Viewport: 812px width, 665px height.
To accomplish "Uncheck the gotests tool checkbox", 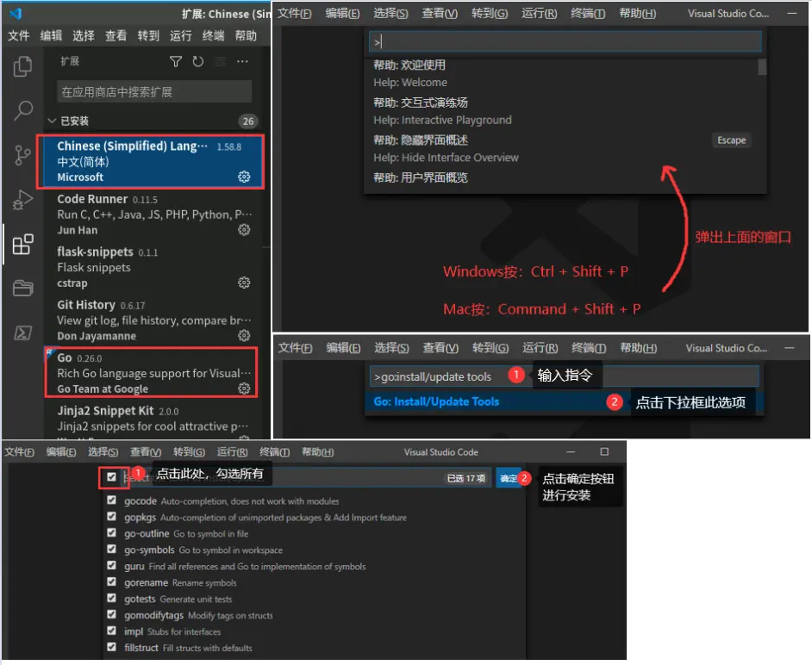I will pyautogui.click(x=111, y=598).
